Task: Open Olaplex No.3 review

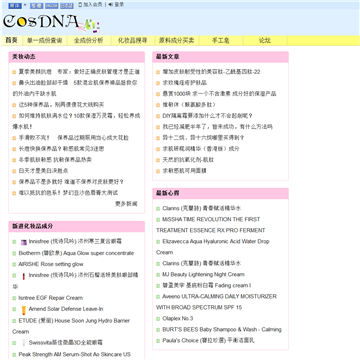Action: pos(178,318)
